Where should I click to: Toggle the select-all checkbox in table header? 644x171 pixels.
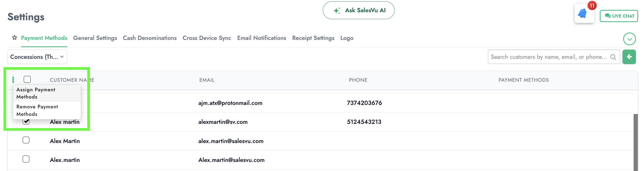point(27,79)
